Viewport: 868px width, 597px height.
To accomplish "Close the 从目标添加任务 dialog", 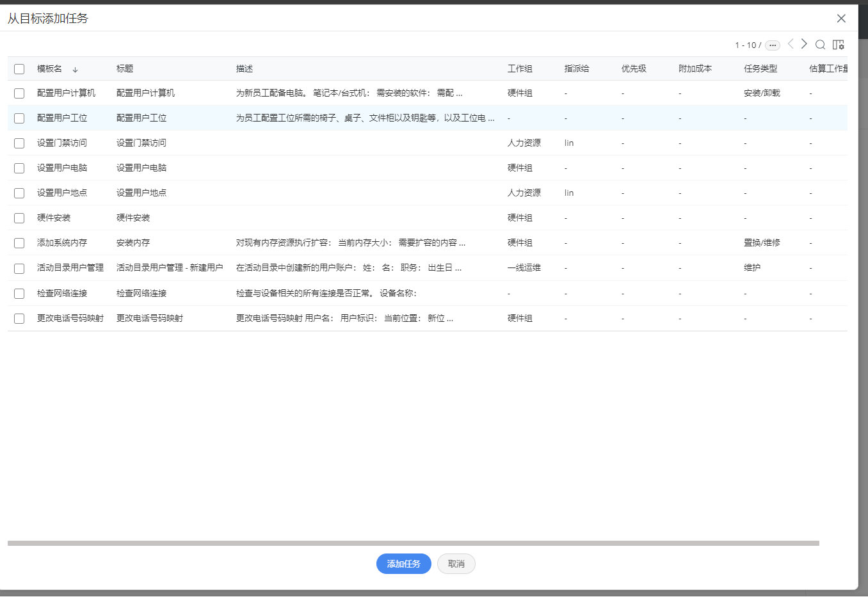I will click(x=841, y=19).
